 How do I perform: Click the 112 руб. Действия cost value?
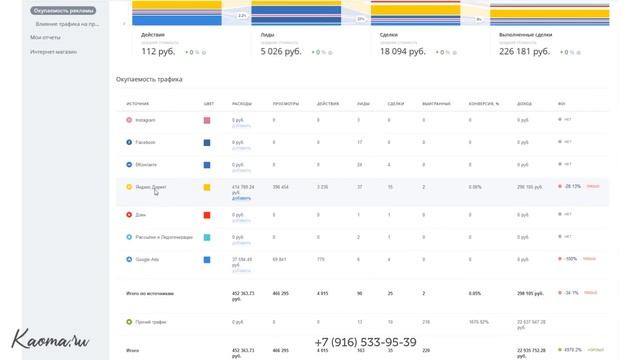pyautogui.click(x=158, y=52)
